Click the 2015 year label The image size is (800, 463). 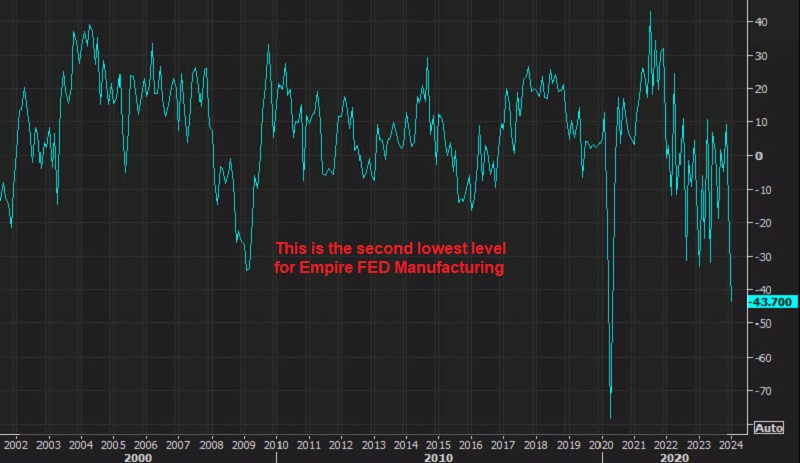[x=438, y=445]
